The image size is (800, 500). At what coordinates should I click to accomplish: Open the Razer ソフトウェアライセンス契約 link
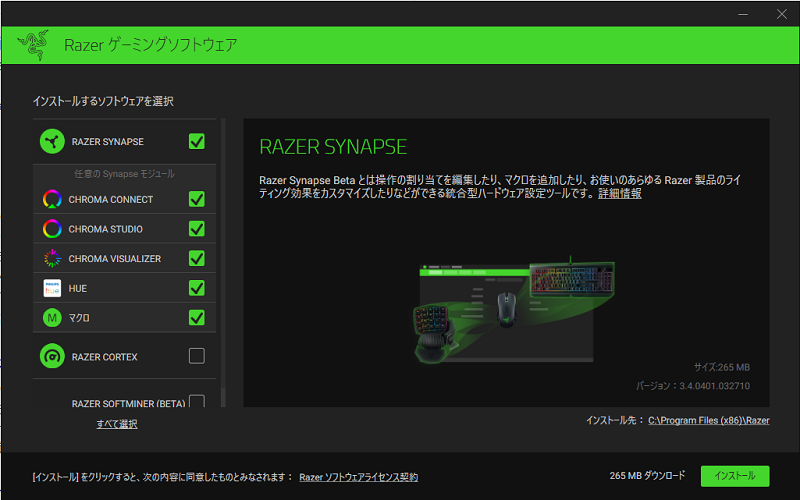359,477
